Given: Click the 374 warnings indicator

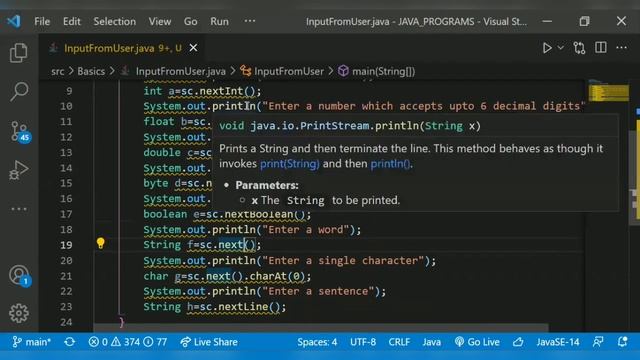Looking at the screenshot, I should (126, 342).
